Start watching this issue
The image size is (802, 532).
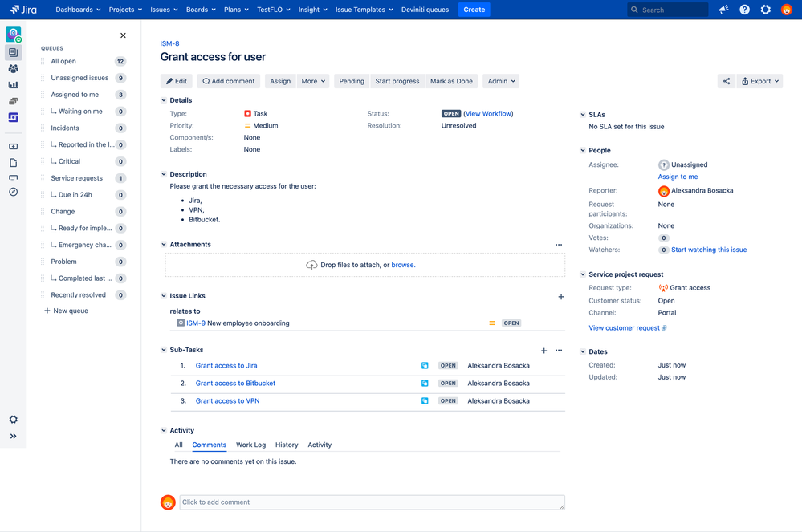coord(708,249)
